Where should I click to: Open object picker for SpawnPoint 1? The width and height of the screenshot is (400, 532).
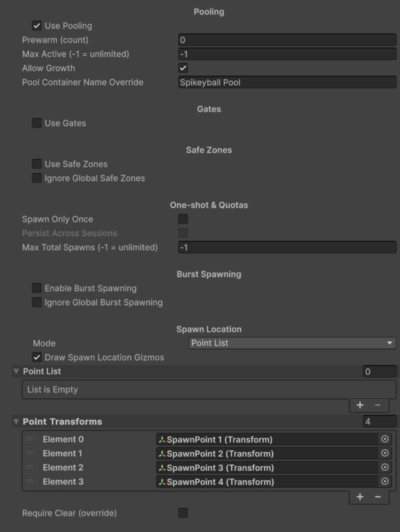click(x=384, y=439)
